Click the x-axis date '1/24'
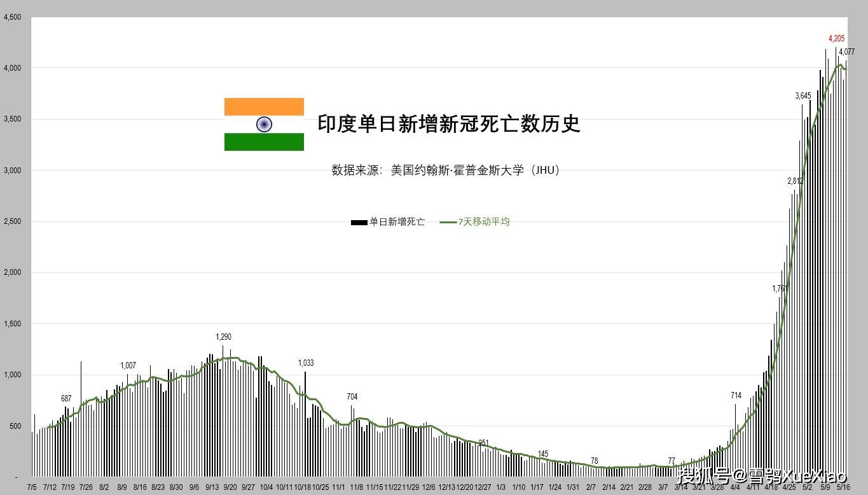Screen dimensions: 868x495 tap(555, 487)
